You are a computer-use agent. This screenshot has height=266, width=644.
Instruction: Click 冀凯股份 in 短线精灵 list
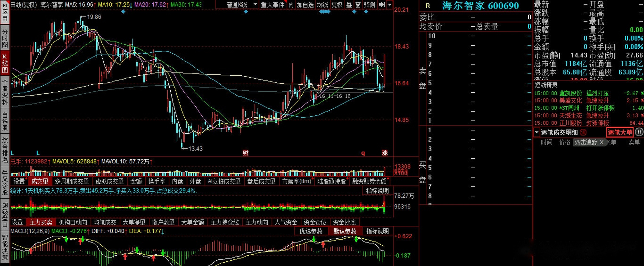pos(571,94)
